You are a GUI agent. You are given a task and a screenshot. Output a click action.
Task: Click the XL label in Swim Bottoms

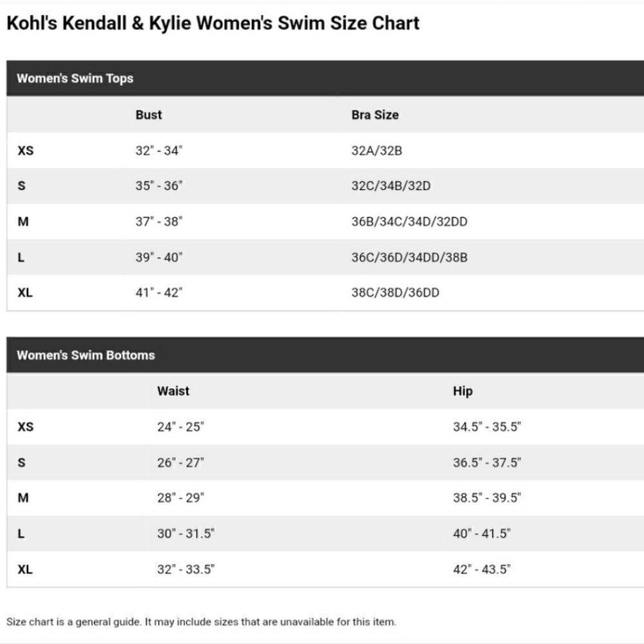(25, 569)
